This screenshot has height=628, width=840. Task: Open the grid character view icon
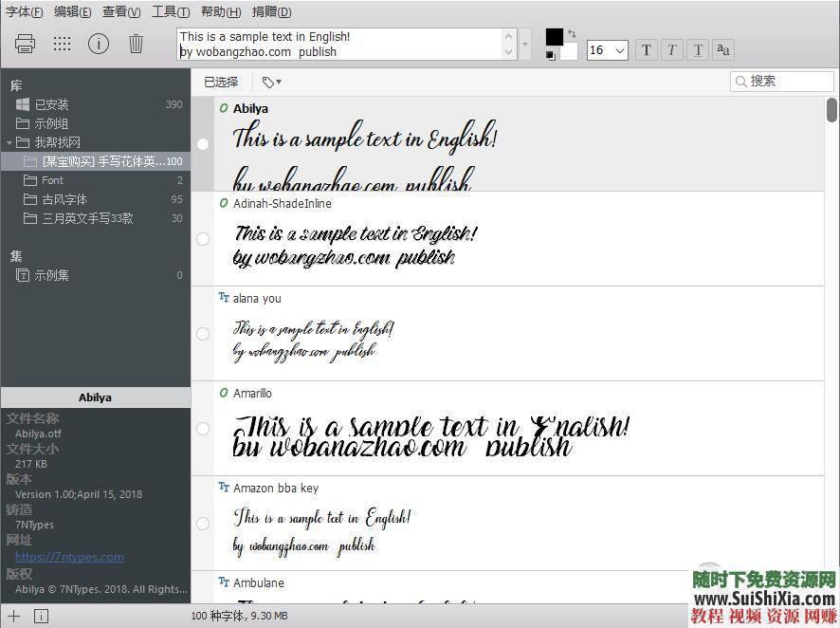point(62,44)
